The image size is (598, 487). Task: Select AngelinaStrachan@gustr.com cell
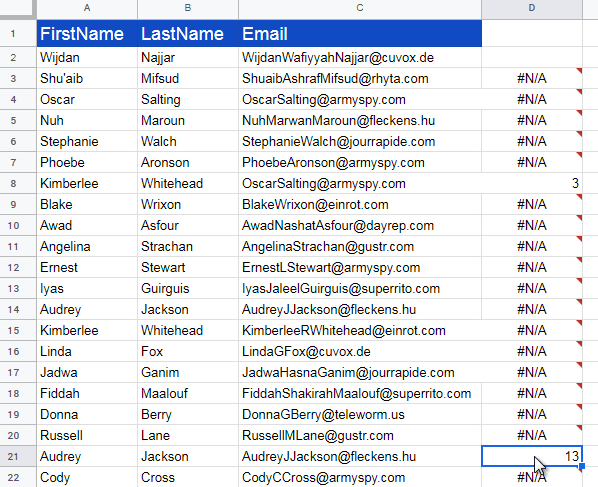(360, 246)
